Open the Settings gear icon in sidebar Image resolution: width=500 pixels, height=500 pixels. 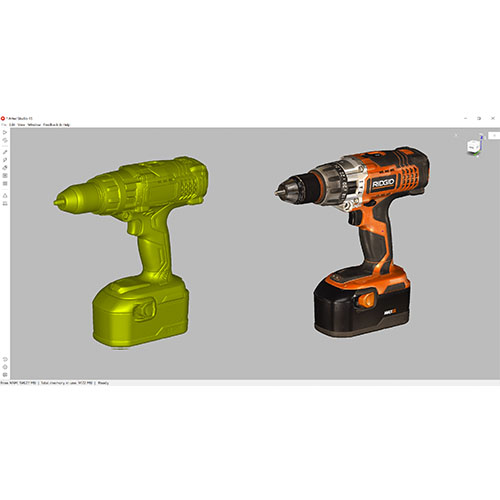click(5, 367)
